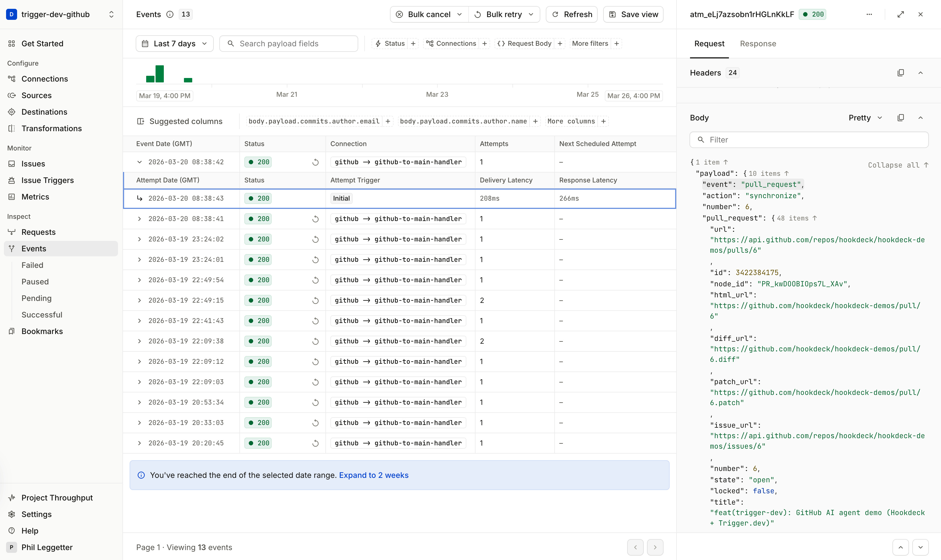Viewport: 941px width, 560px height.
Task: Copy the request headers
Action: [901, 72]
